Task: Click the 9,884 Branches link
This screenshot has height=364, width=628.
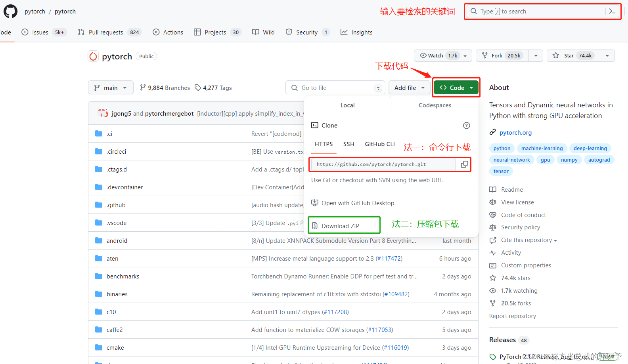Action: [x=165, y=88]
